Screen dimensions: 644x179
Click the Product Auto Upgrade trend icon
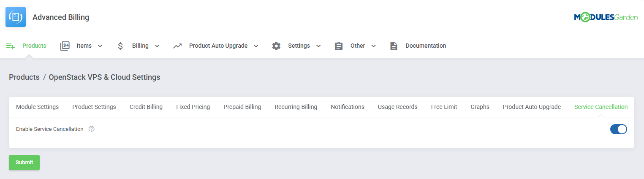click(x=177, y=46)
